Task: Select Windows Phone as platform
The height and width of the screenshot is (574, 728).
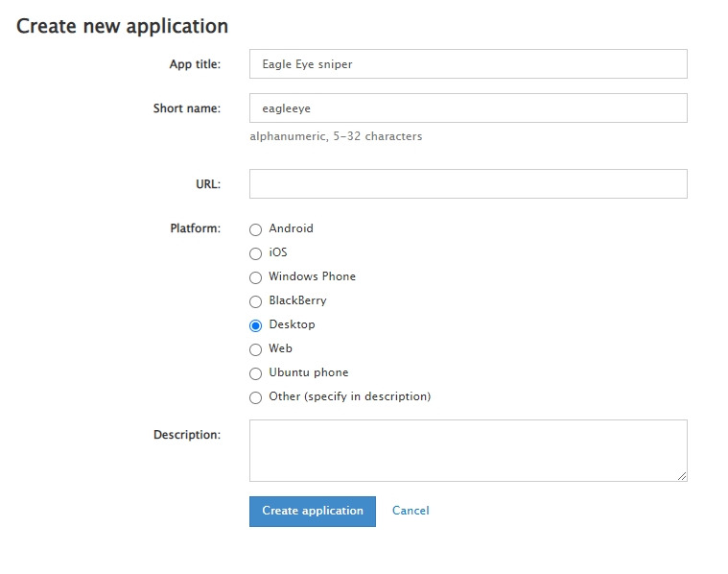Action: coord(255,277)
